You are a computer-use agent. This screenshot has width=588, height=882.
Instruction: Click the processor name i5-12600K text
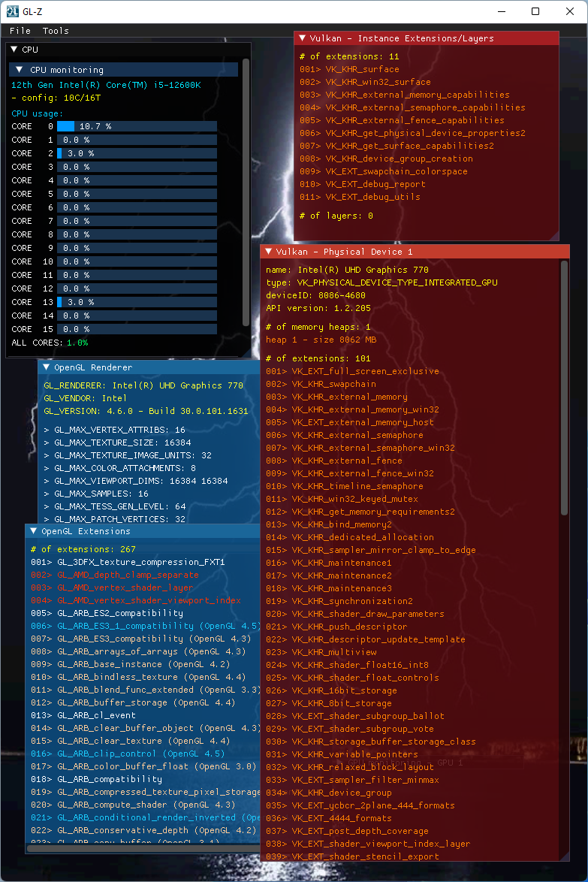coord(106,85)
